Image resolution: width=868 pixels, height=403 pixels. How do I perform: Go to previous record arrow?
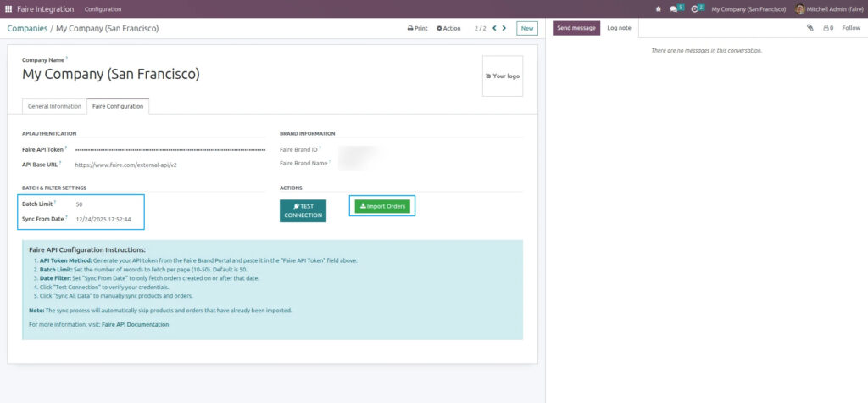[x=494, y=28]
